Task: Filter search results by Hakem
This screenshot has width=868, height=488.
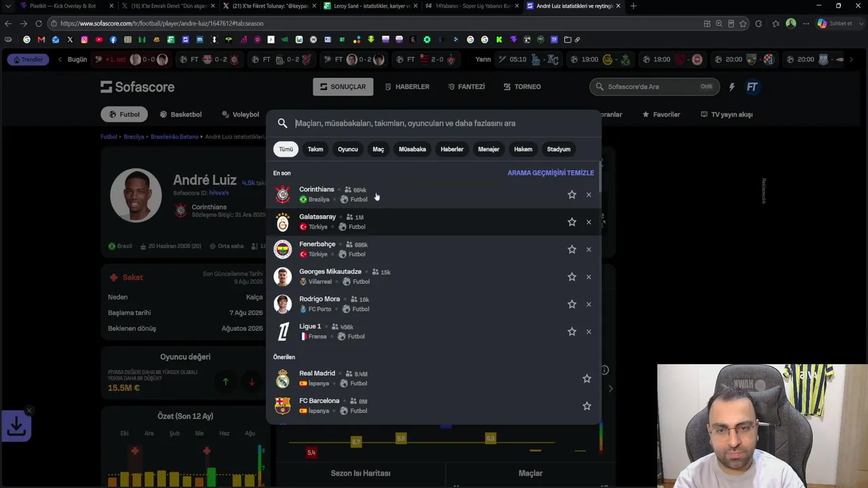Action: [523, 149]
